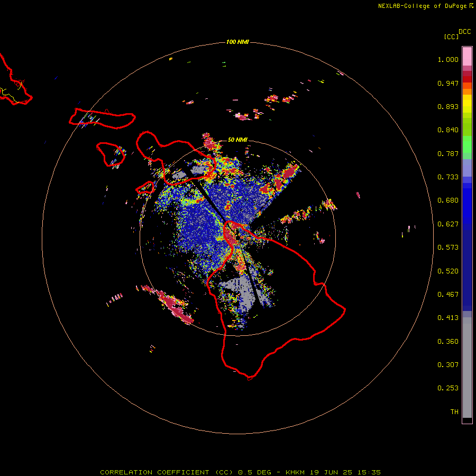Click the 50 NMI range ring label
This screenshot has height=476, width=476.
click(x=237, y=140)
